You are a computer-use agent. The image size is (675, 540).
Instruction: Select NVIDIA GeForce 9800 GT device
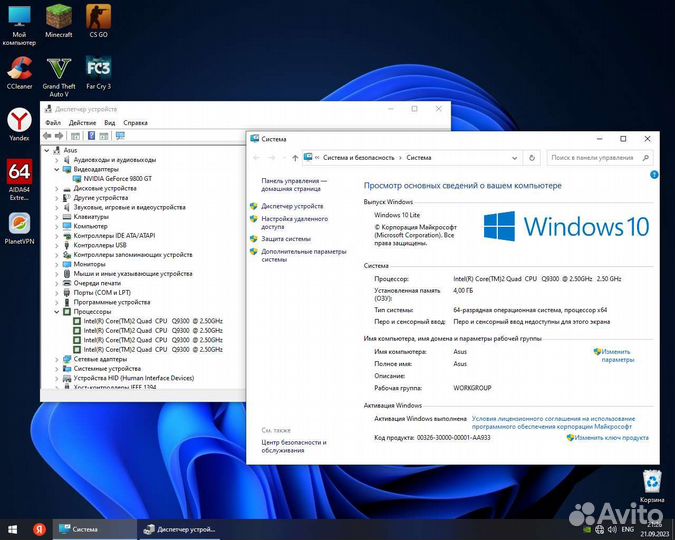117,179
